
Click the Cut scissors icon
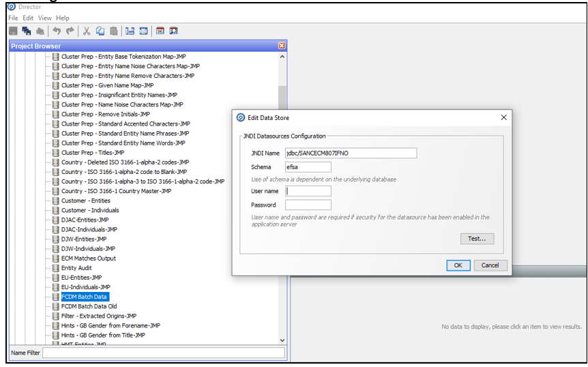click(x=87, y=31)
